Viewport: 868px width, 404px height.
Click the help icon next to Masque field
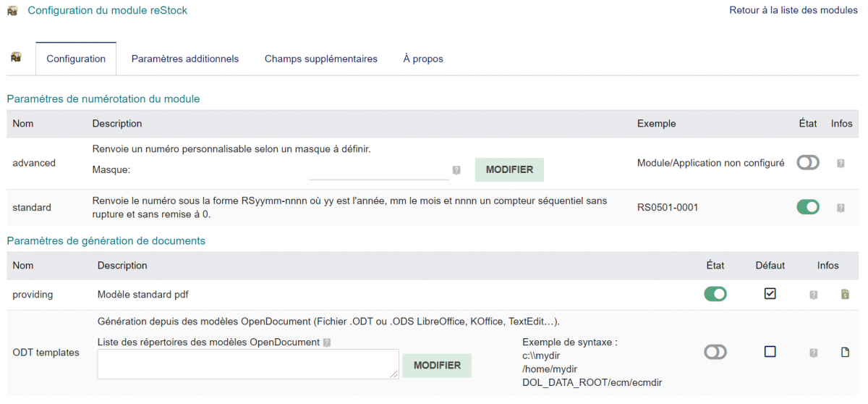coord(456,170)
